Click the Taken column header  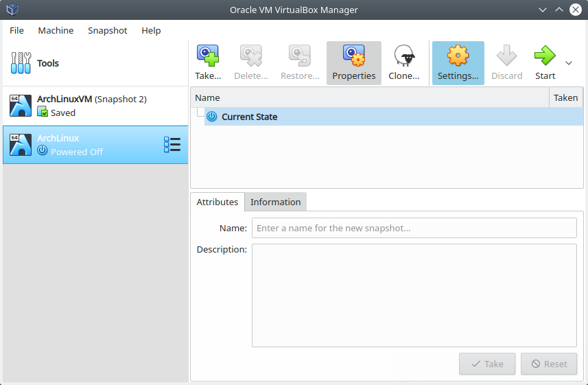(566, 97)
